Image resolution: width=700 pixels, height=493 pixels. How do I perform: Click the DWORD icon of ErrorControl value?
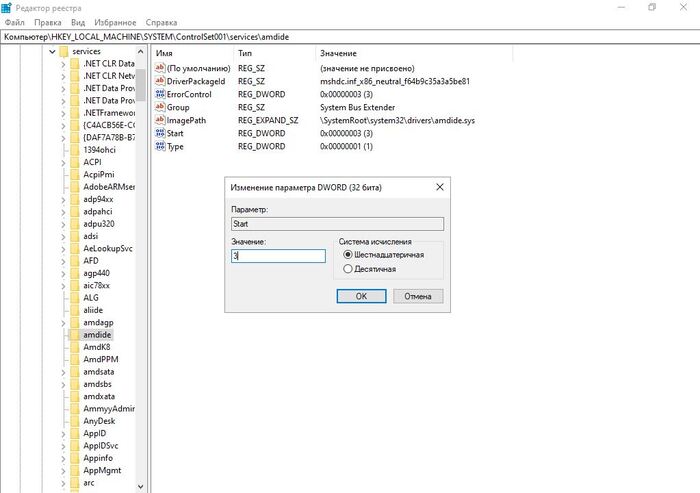click(160, 94)
